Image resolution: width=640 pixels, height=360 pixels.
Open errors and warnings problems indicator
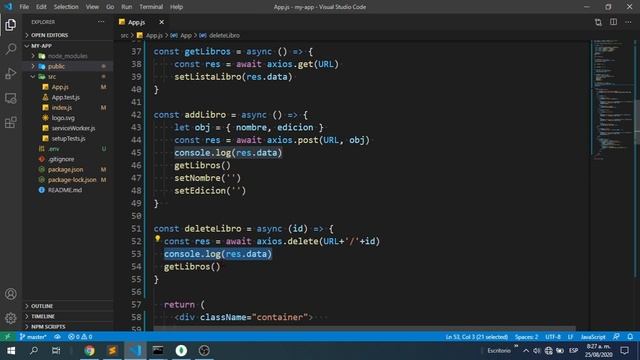click(x=80, y=337)
